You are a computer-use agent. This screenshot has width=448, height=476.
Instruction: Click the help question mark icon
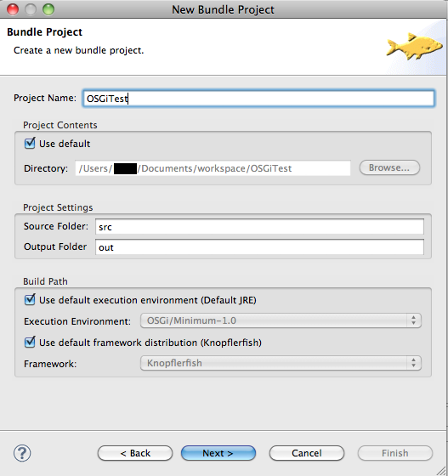click(22, 453)
